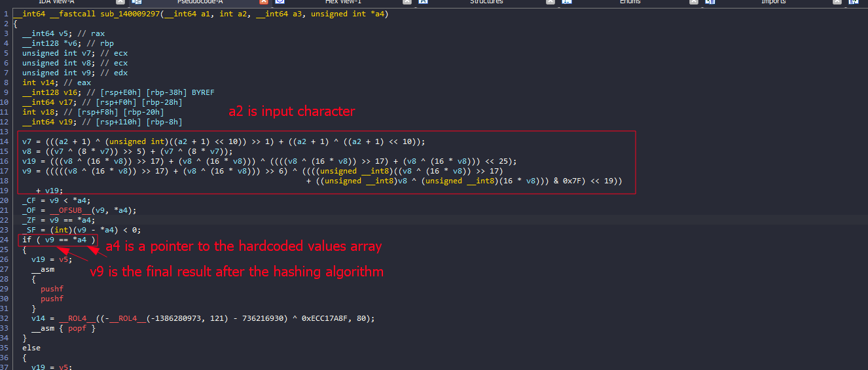Close the IDA View-A tab
Image resolution: width=868 pixels, height=370 pixels.
(120, 3)
